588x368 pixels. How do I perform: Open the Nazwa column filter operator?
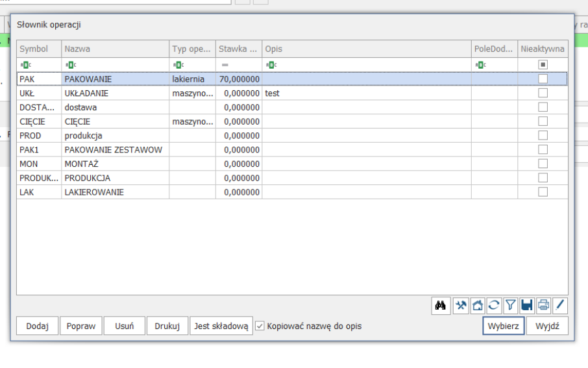coord(70,64)
